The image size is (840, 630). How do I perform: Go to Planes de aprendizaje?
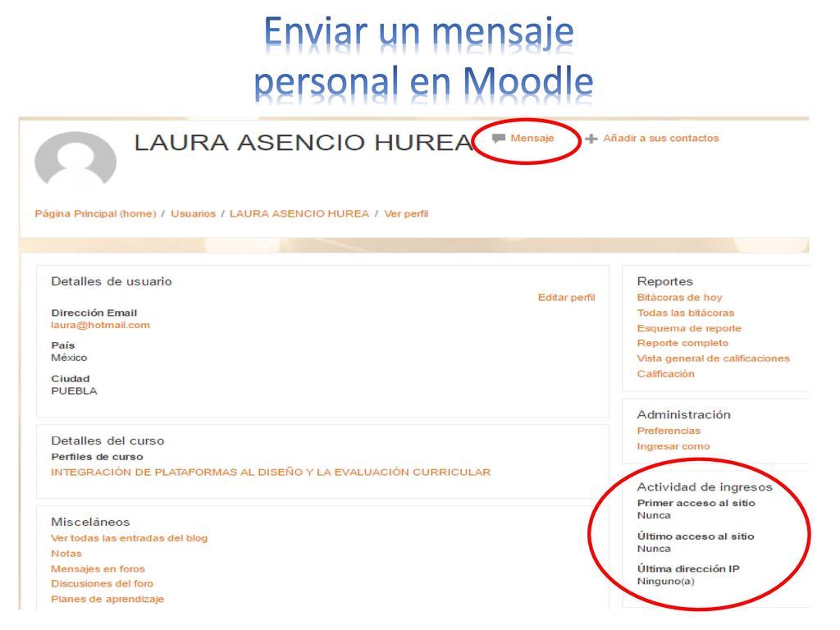tap(107, 599)
